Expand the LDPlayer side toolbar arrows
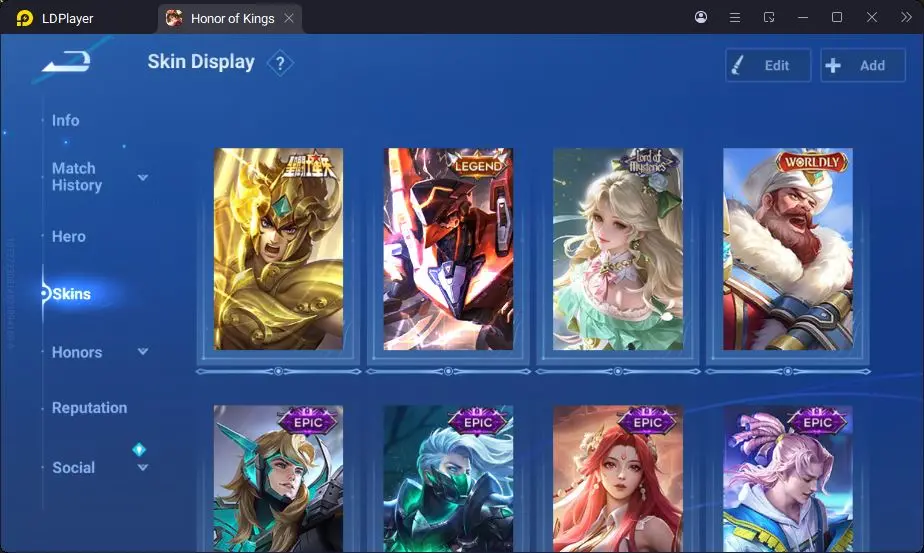 [x=906, y=17]
